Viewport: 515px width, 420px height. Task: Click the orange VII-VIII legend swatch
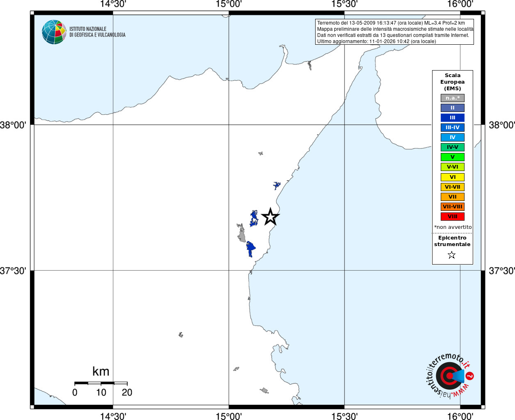[x=453, y=207]
